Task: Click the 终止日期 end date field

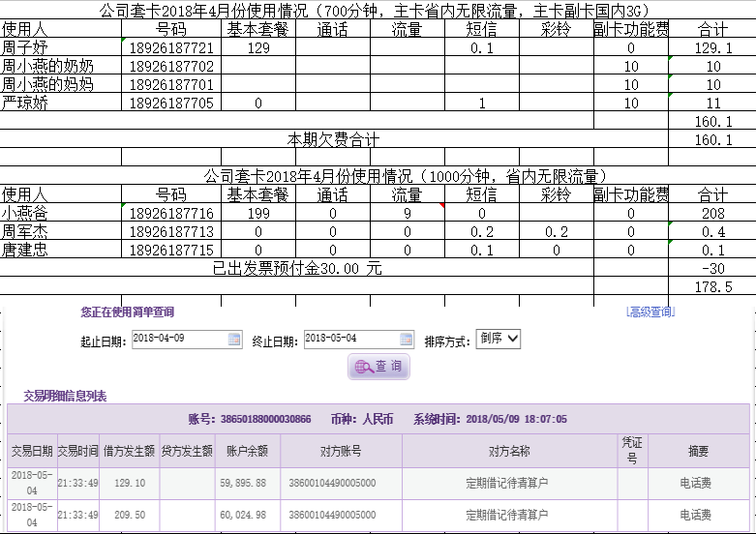Action: tap(350, 339)
